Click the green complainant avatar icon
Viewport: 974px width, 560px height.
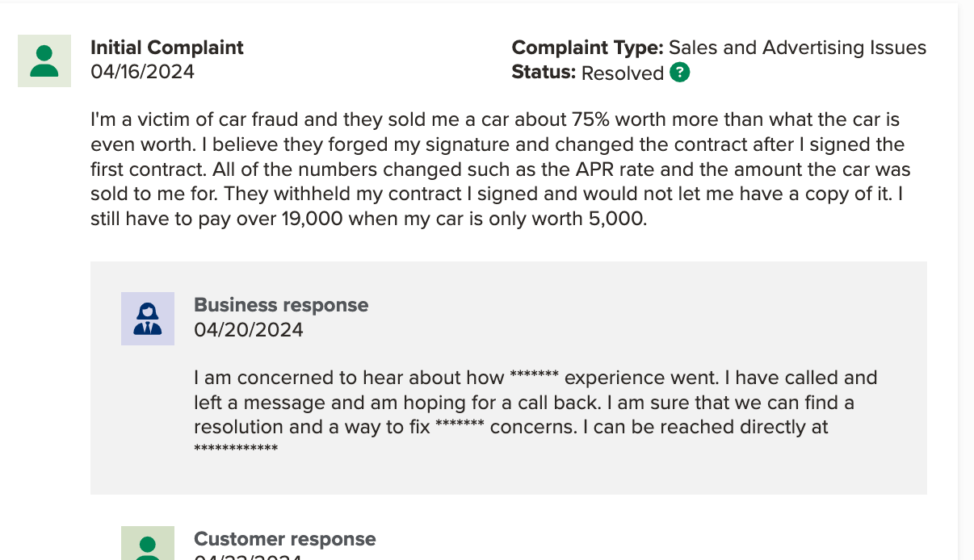44,61
